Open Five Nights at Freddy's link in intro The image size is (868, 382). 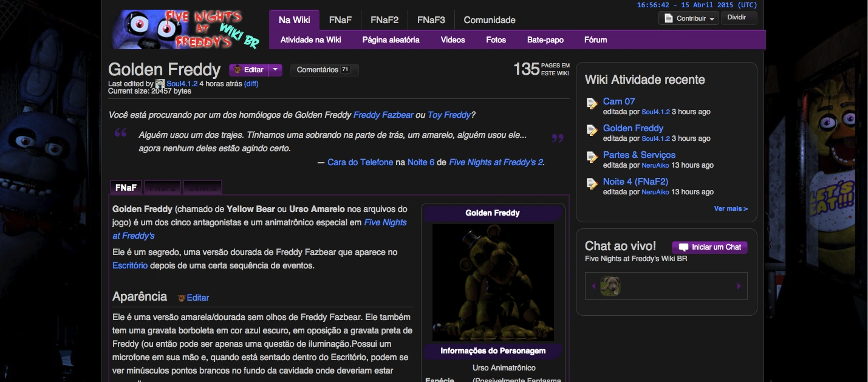(x=259, y=229)
